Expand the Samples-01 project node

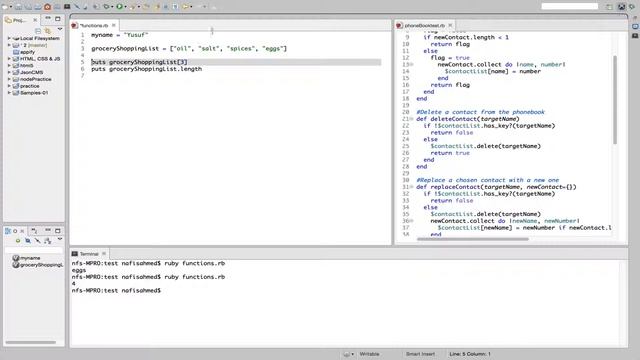(9, 93)
